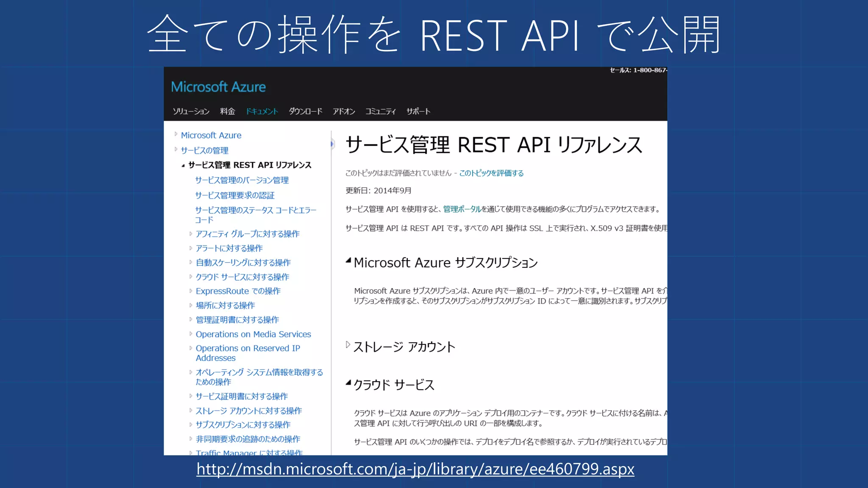Click the サービス管理 REST API リファレンス heading
This screenshot has height=488, width=868.
(x=494, y=145)
